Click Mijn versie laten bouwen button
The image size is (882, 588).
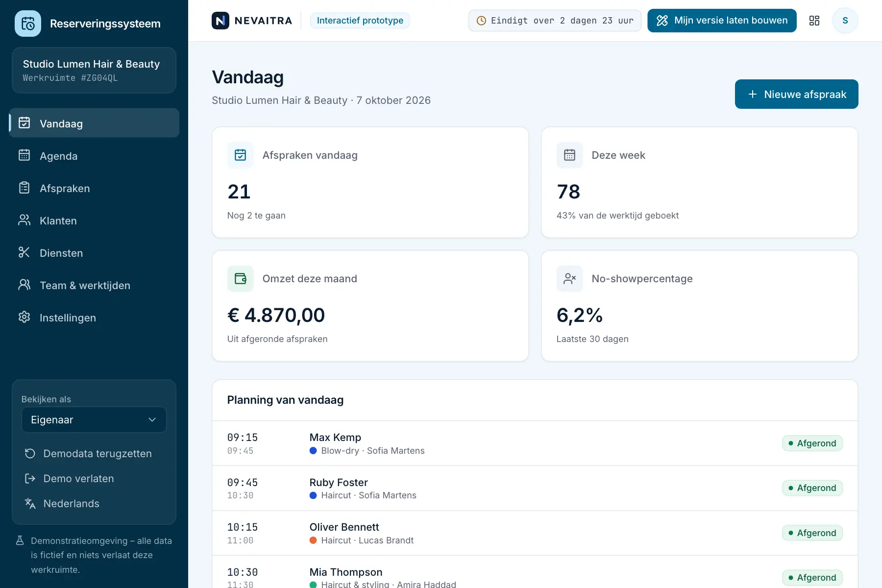tap(722, 21)
